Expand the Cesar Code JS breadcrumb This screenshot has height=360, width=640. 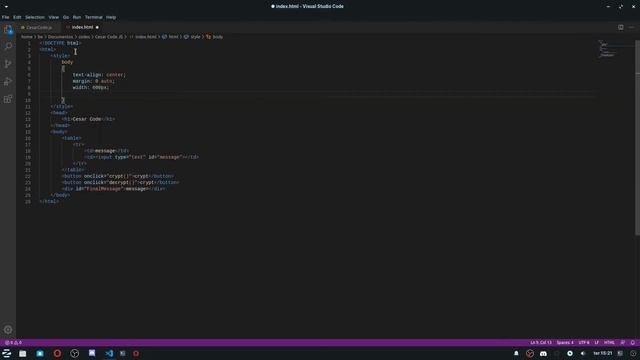109,37
